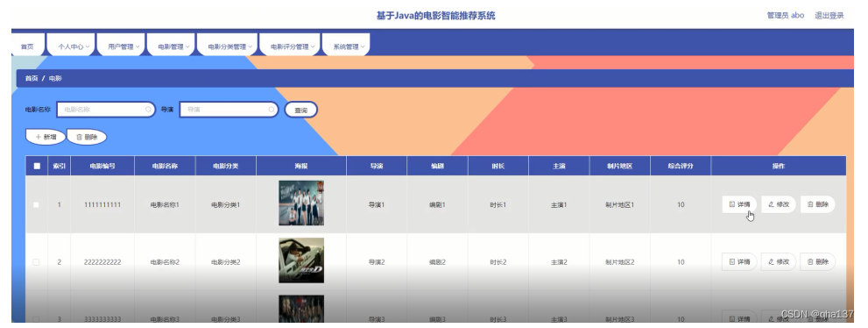Click the 电影名称 column header

click(165, 167)
